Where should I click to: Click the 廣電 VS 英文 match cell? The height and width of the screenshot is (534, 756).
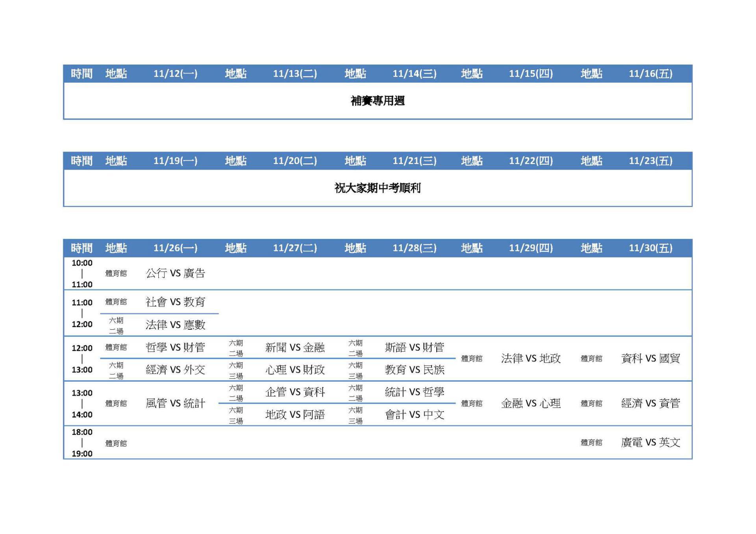coord(650,442)
